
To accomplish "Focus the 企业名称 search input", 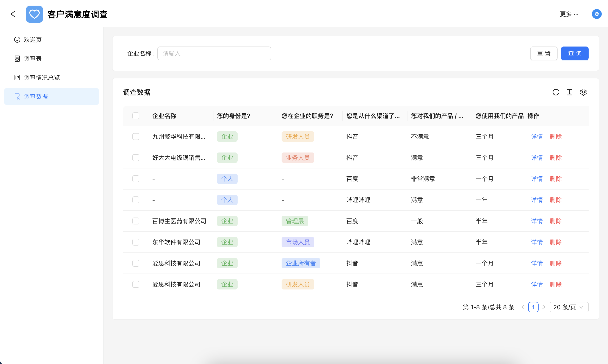I will click(214, 53).
